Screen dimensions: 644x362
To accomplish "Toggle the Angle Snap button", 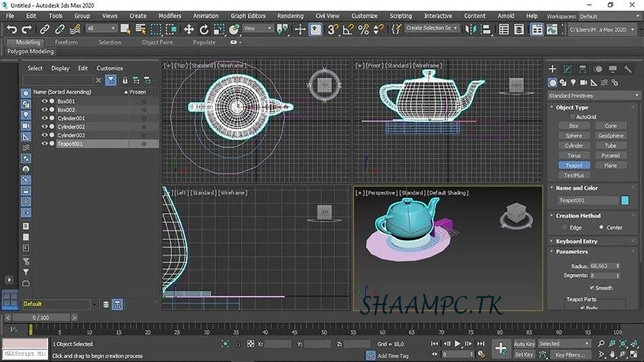I will click(x=348, y=29).
